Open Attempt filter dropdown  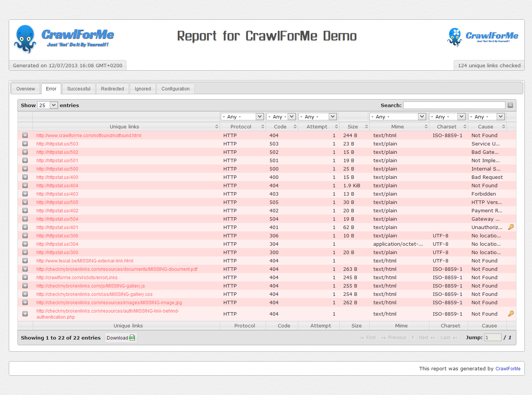pos(318,117)
